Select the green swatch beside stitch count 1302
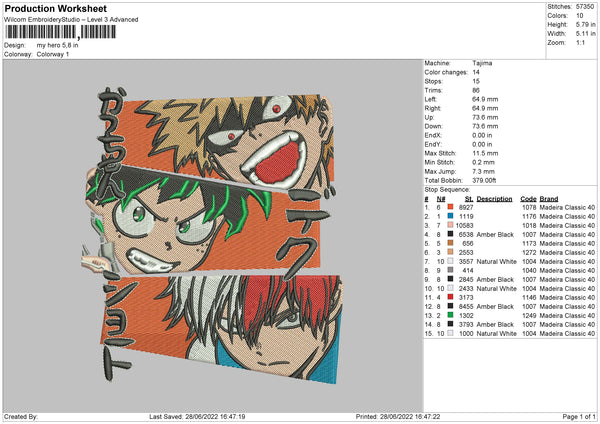This screenshot has height=424, width=600. click(x=450, y=315)
